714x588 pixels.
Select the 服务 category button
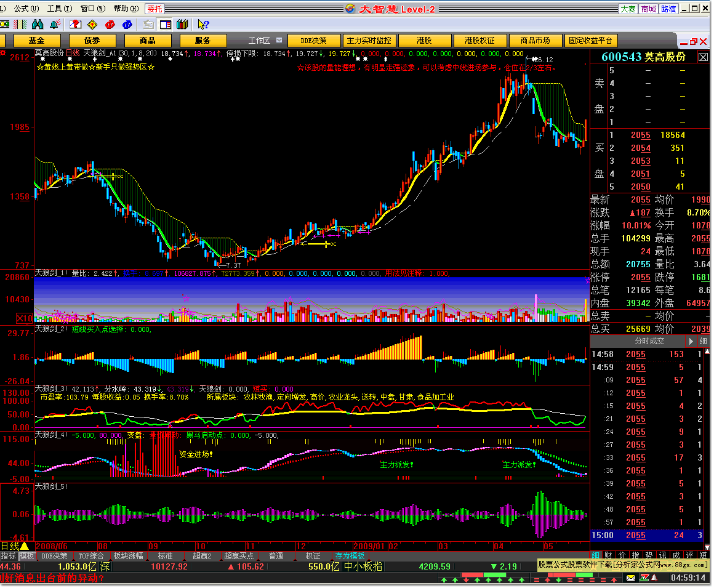pos(203,41)
